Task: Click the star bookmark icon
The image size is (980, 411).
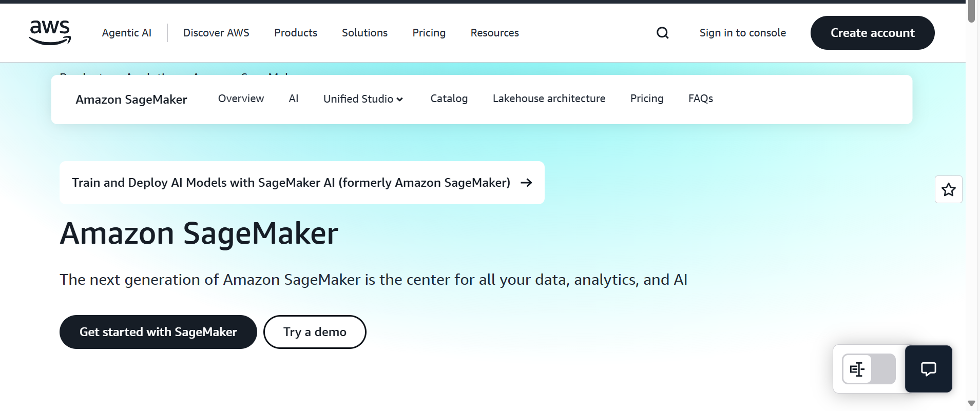Action: point(948,190)
